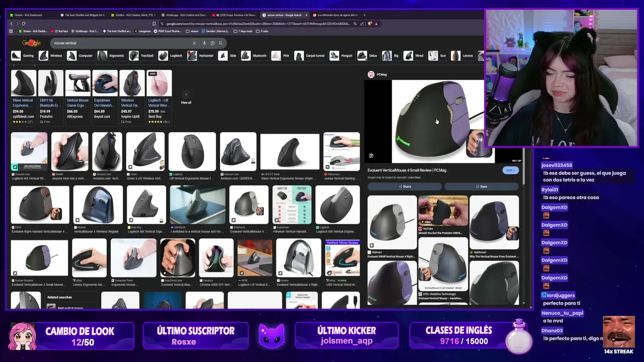Click the Google logo
This screenshot has height=362, width=644.
[x=31, y=43]
